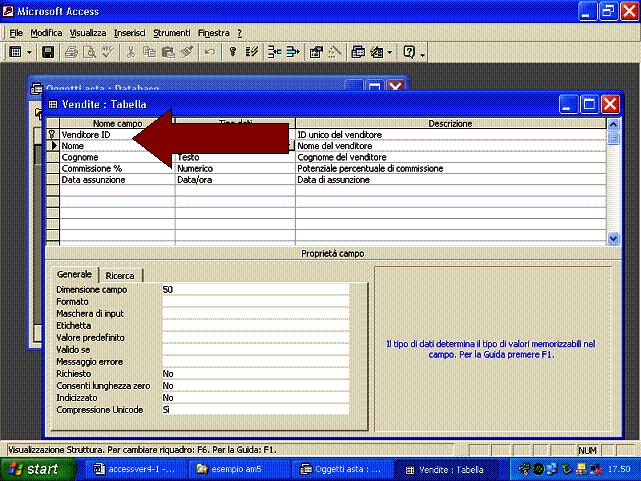641x481 pixels.
Task: Open the Modifica menu
Action: coord(46,33)
